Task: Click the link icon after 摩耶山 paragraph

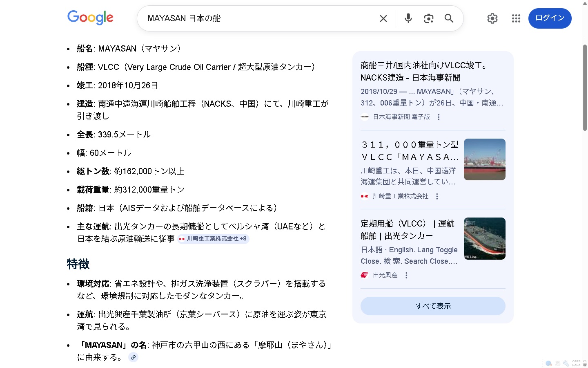Action: 133,357
